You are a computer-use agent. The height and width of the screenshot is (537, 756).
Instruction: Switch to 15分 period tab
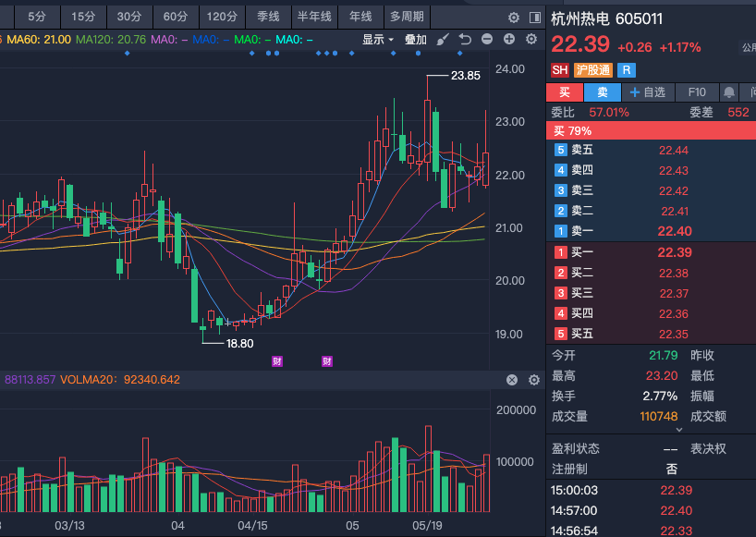(83, 17)
